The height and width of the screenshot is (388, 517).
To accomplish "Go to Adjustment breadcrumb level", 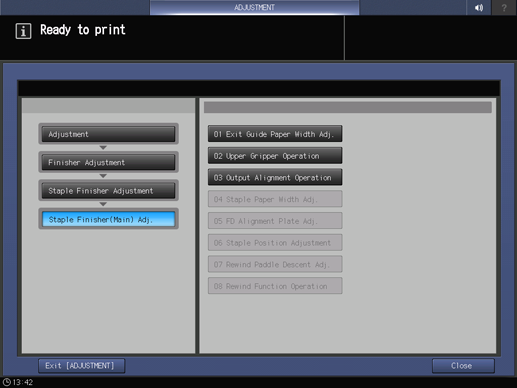I will 108,134.
